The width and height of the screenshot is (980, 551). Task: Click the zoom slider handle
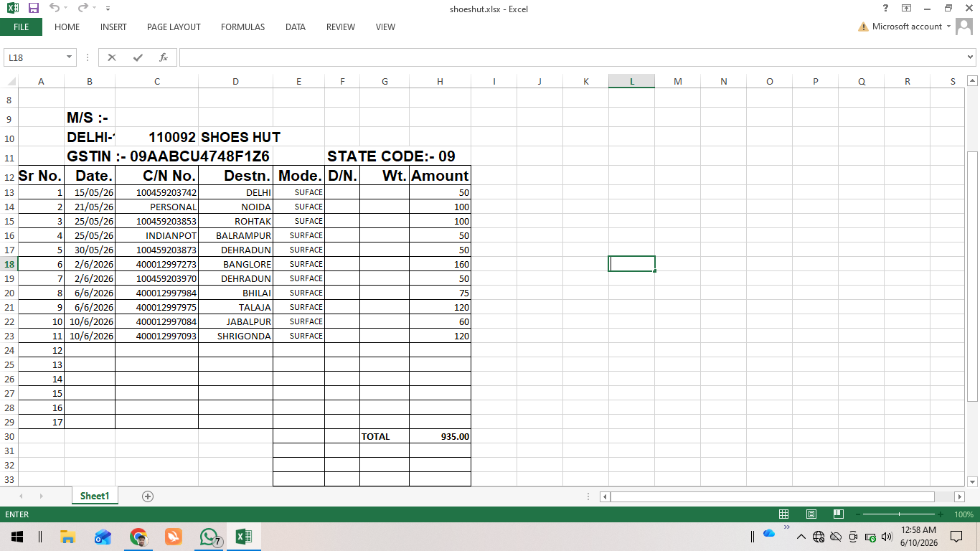(899, 514)
